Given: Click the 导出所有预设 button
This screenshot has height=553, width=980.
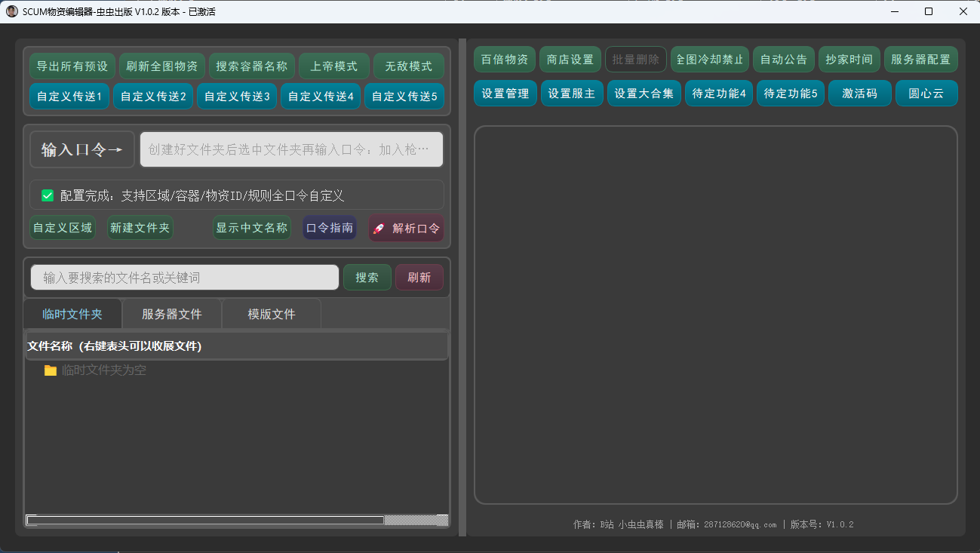Looking at the screenshot, I should pyautogui.click(x=72, y=66).
